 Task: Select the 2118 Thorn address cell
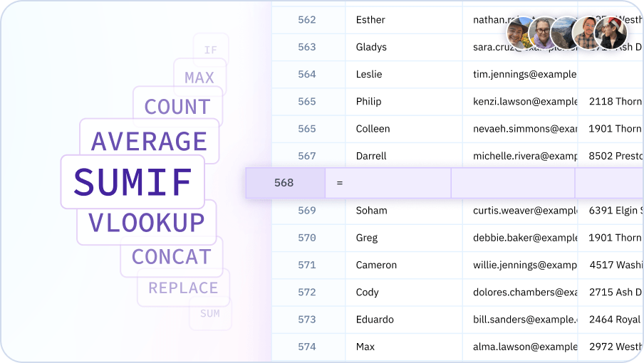pyautogui.click(x=611, y=101)
